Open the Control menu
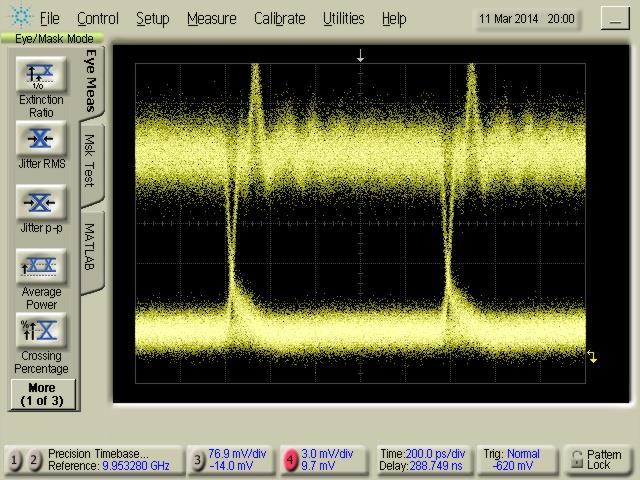Viewport: 640px width, 480px height. (98, 19)
